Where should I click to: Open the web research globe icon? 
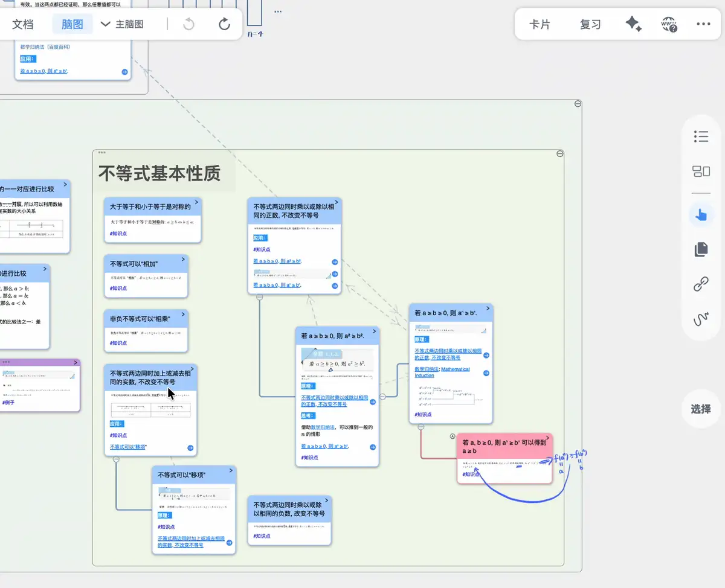(669, 25)
